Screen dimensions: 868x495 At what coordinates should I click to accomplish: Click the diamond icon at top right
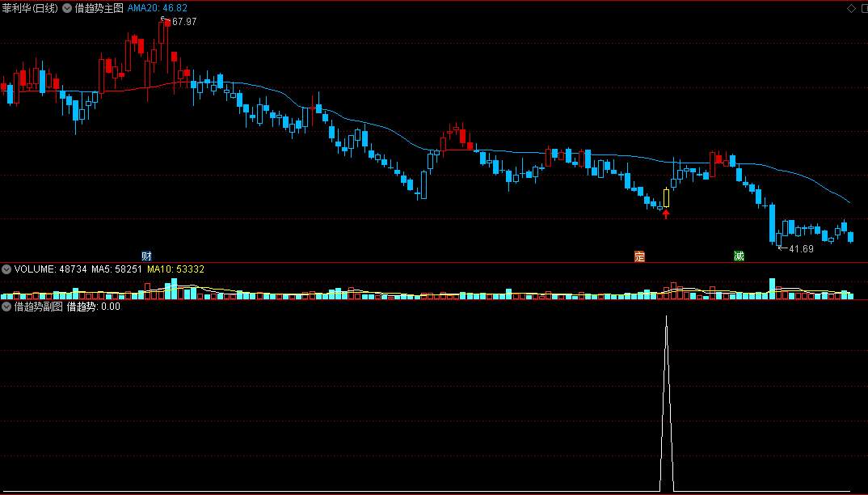(x=851, y=8)
